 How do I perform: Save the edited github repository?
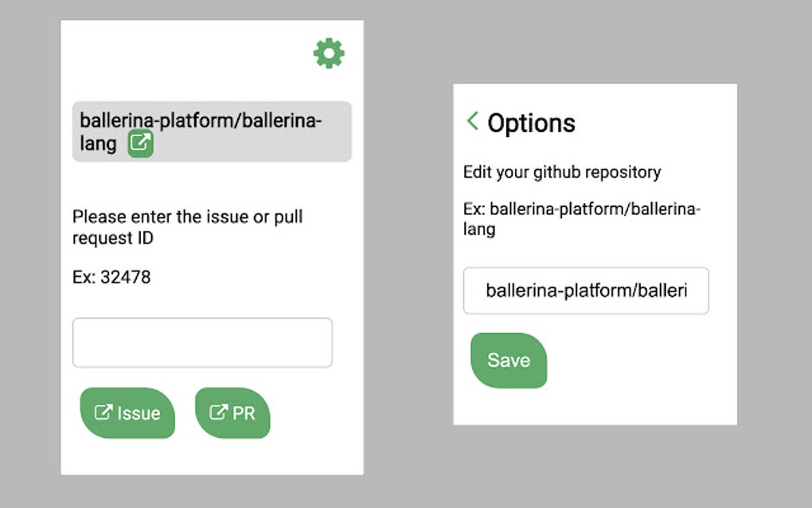point(509,360)
